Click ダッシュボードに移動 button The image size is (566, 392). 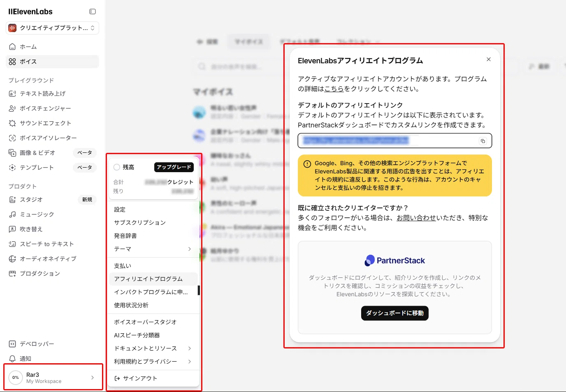tap(395, 313)
